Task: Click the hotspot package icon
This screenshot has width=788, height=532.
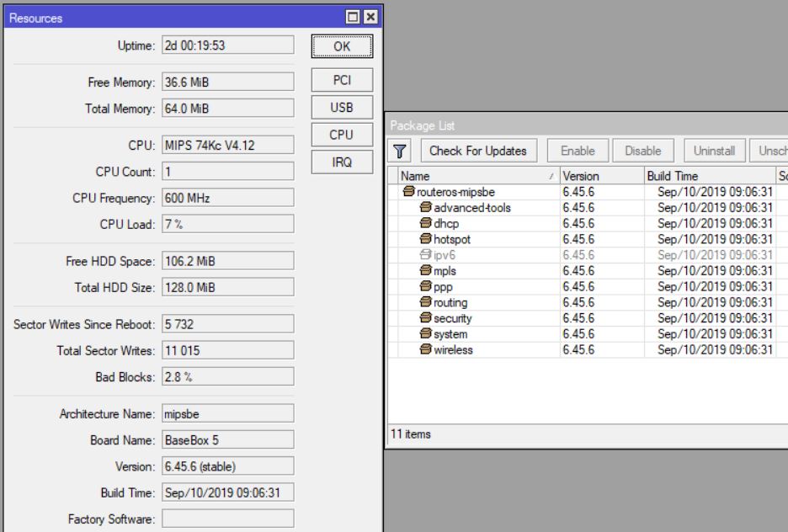Action: (x=426, y=238)
